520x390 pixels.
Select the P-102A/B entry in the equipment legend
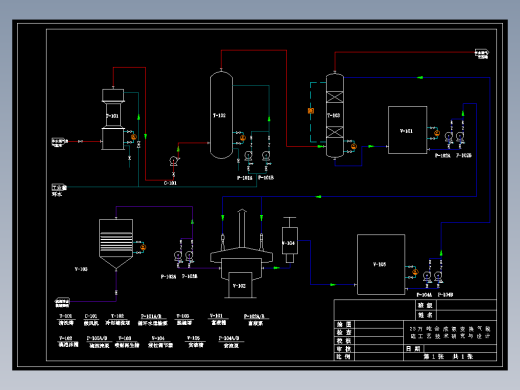pyautogui.click(x=256, y=320)
